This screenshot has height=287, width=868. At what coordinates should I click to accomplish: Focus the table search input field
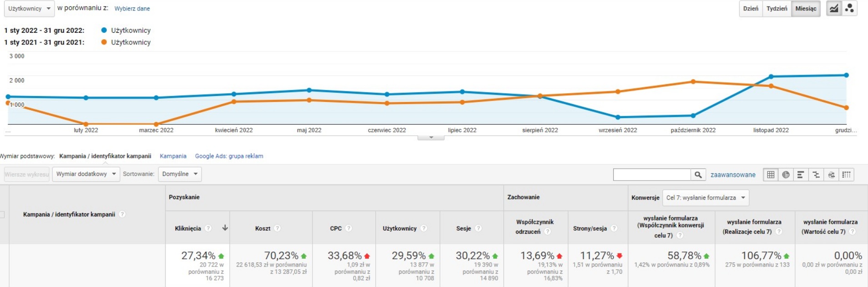coord(652,175)
